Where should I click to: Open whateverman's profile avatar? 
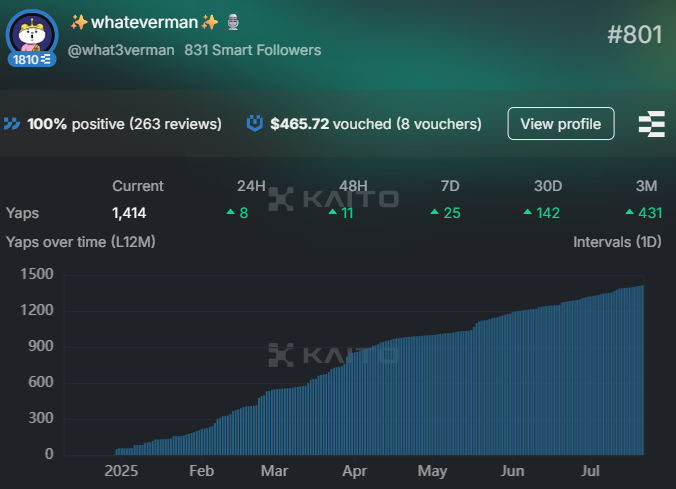pos(32,35)
